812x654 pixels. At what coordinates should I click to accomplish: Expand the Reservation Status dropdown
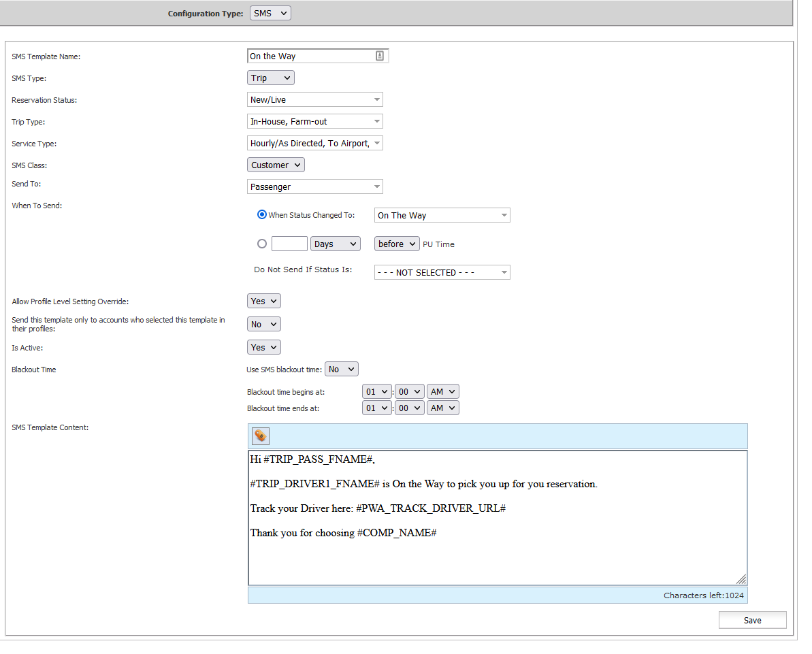coord(314,99)
